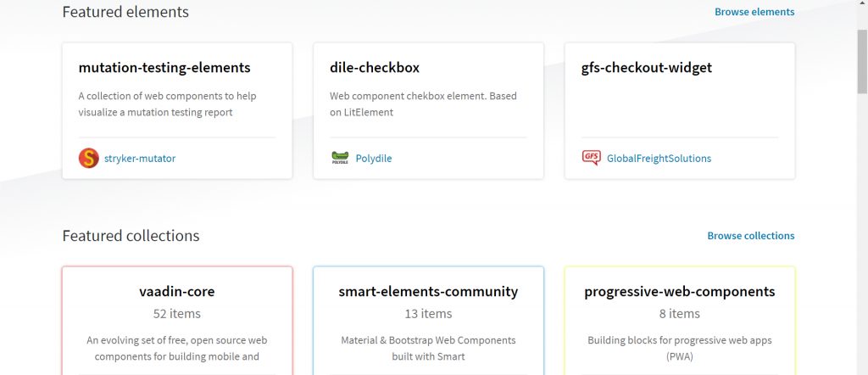The image size is (868, 375).
Task: Open the stryker-mutator author link
Action: [140, 159]
